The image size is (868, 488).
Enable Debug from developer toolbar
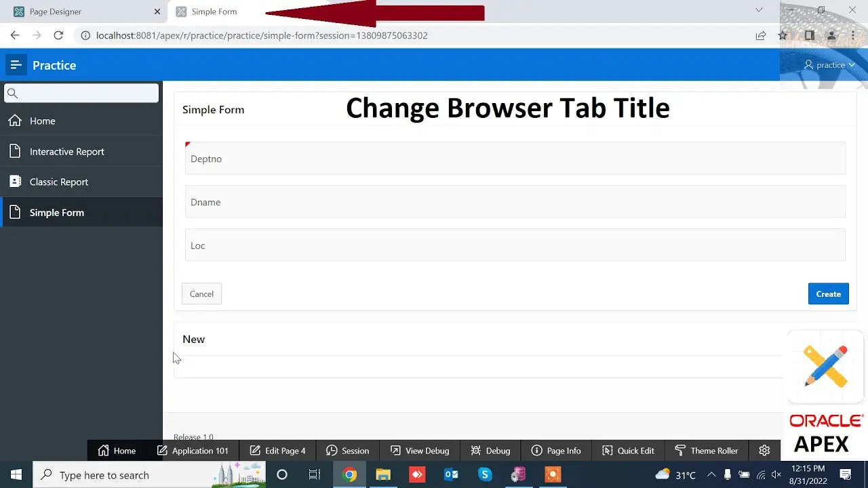tap(490, 451)
